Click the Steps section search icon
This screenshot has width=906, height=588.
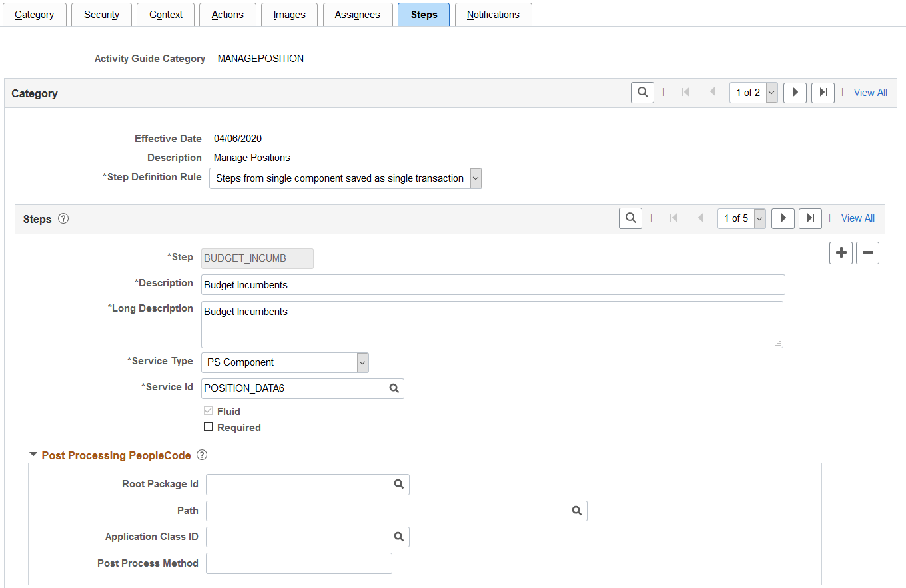point(630,218)
